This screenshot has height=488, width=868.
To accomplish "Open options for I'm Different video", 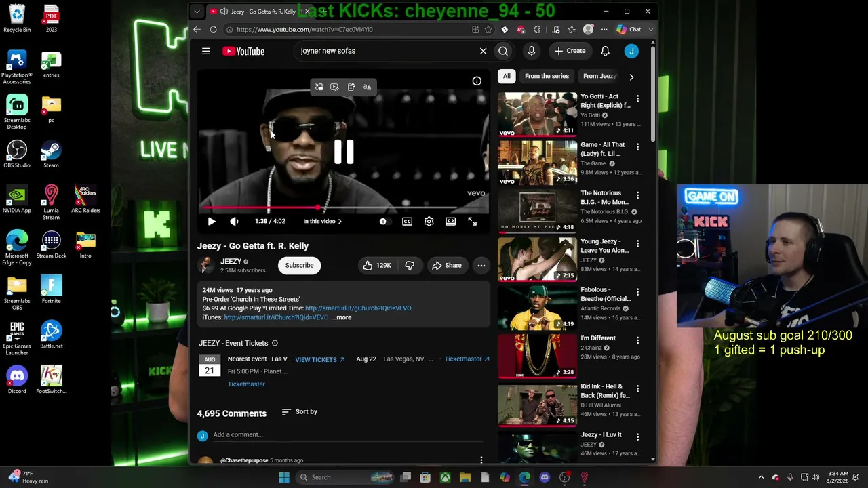I will [x=637, y=340].
